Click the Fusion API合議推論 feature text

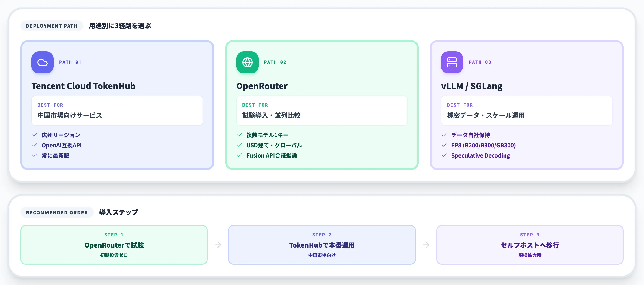(272, 155)
